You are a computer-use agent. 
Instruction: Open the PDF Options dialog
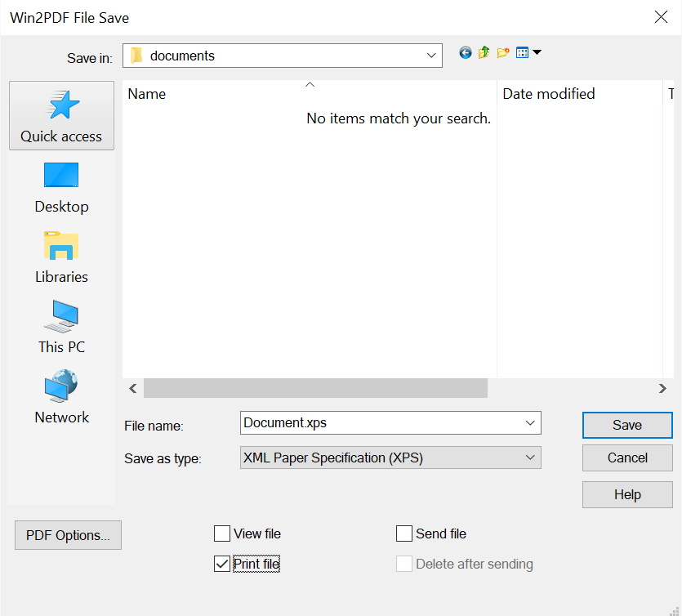pyautogui.click(x=68, y=535)
